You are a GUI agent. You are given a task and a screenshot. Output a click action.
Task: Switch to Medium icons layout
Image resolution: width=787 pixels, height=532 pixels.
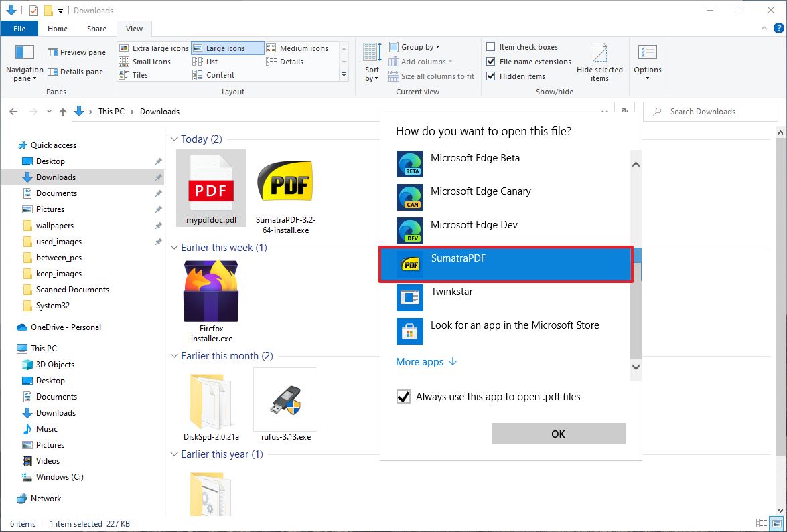(297, 48)
